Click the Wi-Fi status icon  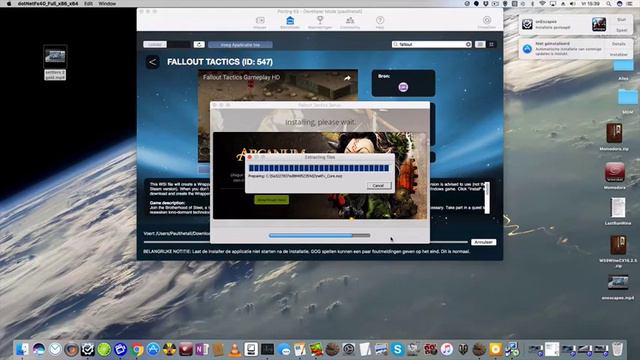point(542,3)
